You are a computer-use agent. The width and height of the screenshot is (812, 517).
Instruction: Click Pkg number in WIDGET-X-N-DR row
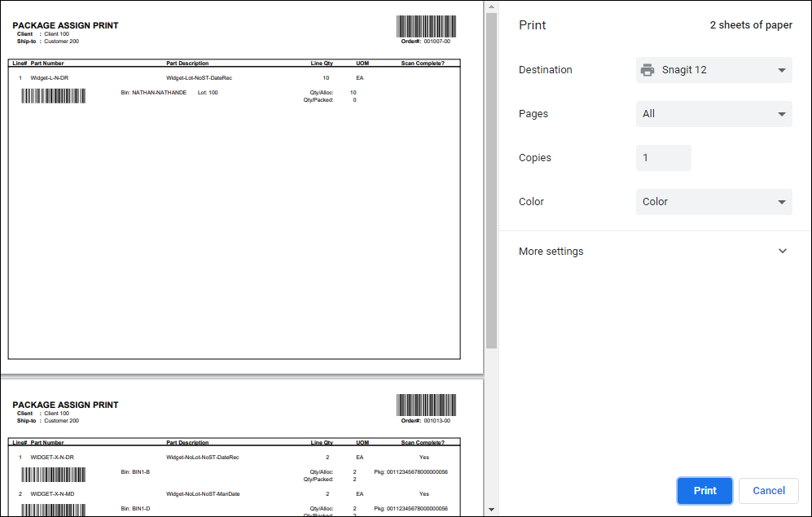[410, 472]
